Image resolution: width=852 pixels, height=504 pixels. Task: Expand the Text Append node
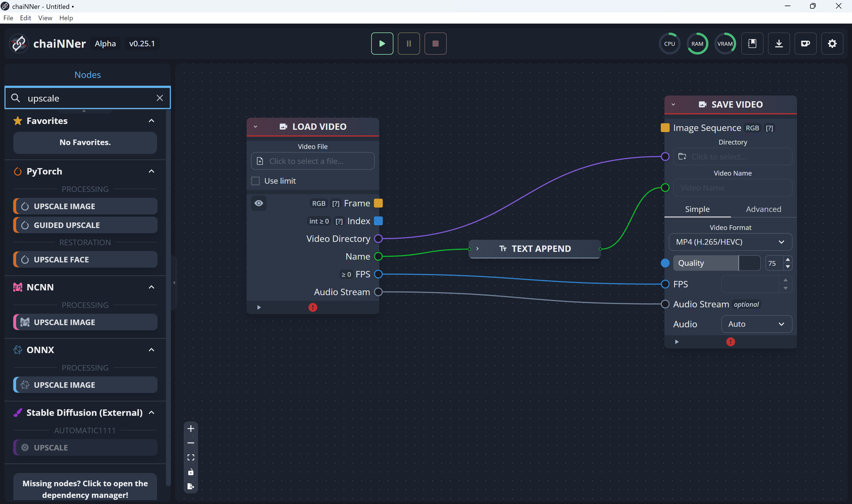[477, 249]
